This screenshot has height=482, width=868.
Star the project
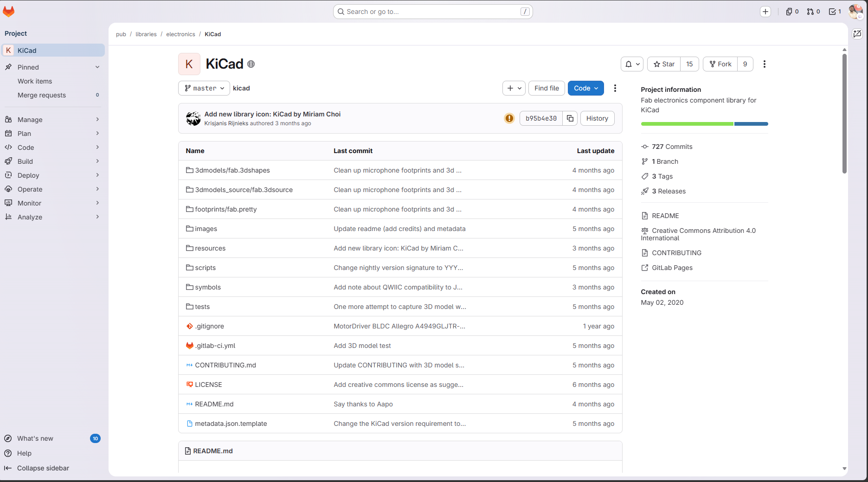(x=664, y=64)
